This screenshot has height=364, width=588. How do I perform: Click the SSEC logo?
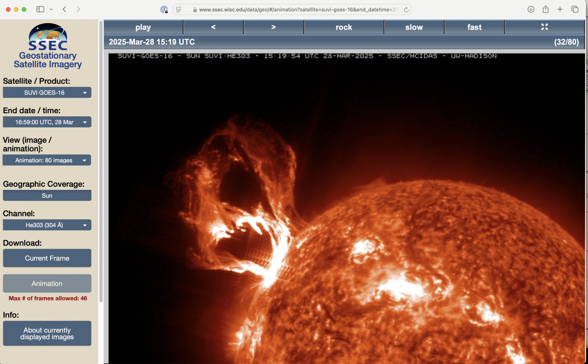[48, 37]
